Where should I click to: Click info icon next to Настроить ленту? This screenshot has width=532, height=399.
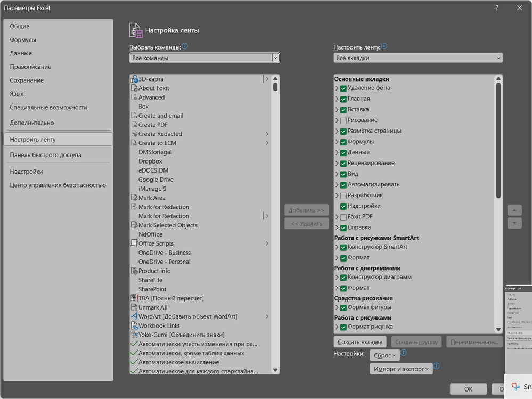click(x=384, y=46)
